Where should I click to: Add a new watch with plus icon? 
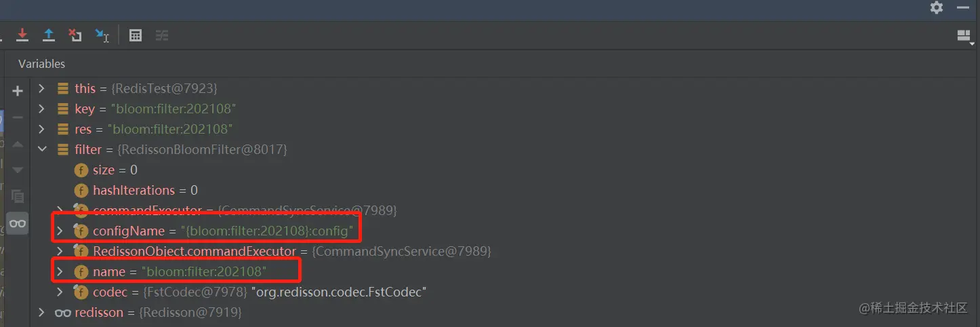click(x=18, y=91)
